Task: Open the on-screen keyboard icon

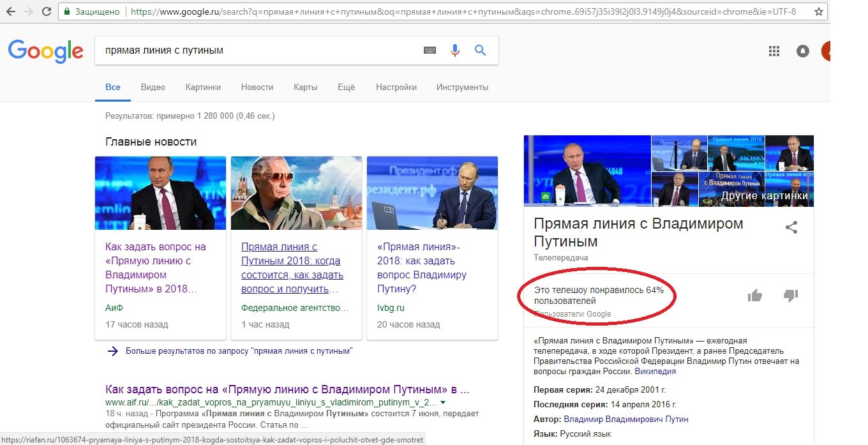Action: [x=430, y=50]
